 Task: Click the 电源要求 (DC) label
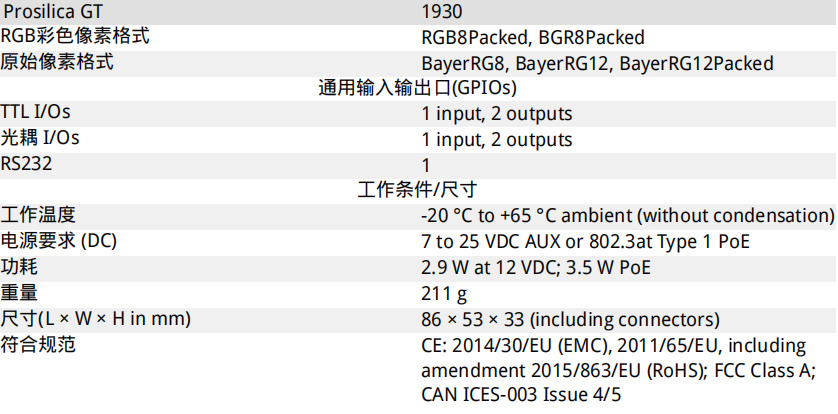tap(59, 241)
